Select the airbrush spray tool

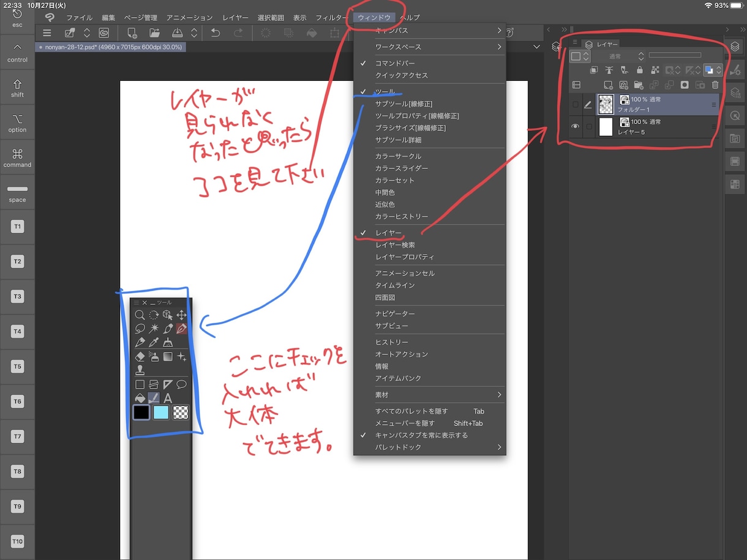[x=154, y=356]
